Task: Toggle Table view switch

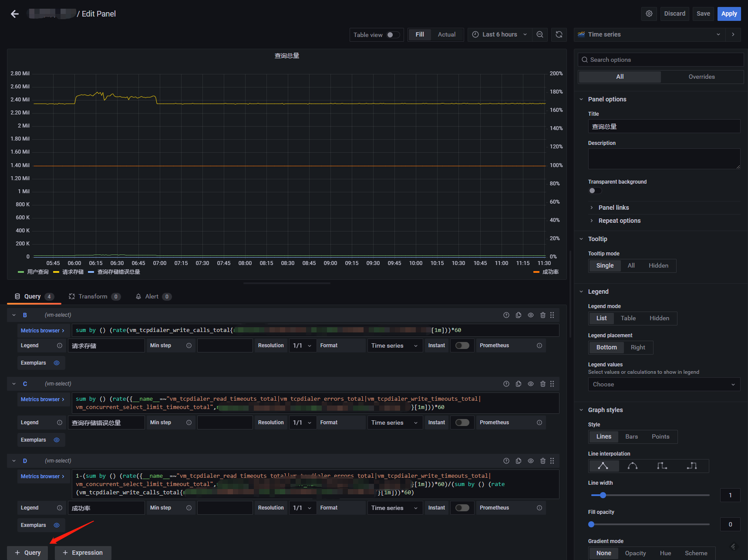Action: coord(393,35)
